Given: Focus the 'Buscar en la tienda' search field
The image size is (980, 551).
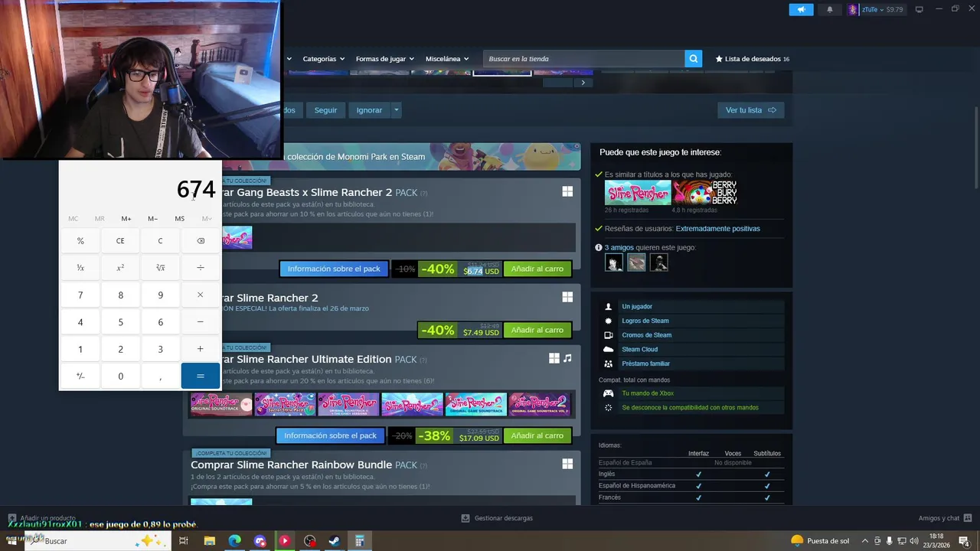Looking at the screenshot, I should pyautogui.click(x=584, y=59).
